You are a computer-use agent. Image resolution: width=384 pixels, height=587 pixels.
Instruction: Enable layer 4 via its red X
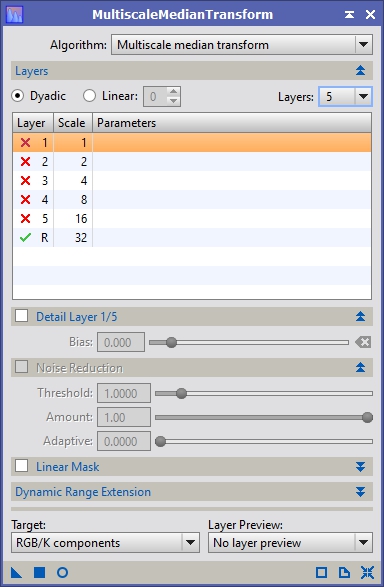[25, 200]
